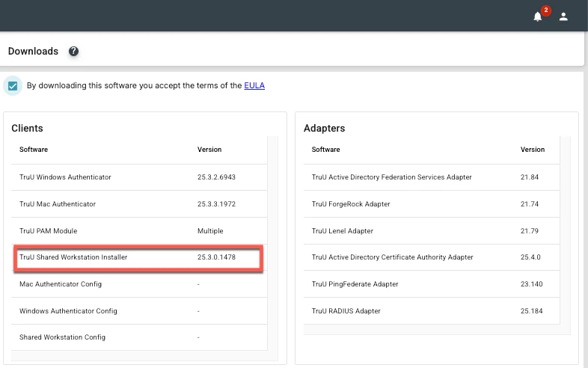Download TruU Active Directory Certificate Authority Adapter
This screenshot has width=588, height=368.
click(392, 257)
